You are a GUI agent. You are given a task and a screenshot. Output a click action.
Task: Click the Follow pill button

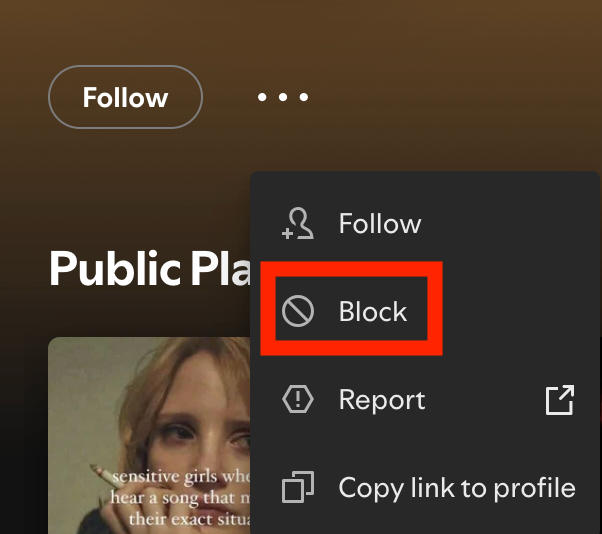(x=125, y=98)
